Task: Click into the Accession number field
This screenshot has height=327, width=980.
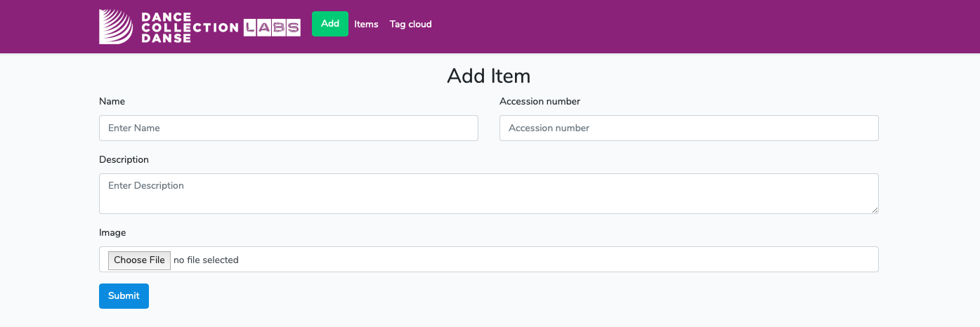Action: [x=688, y=128]
